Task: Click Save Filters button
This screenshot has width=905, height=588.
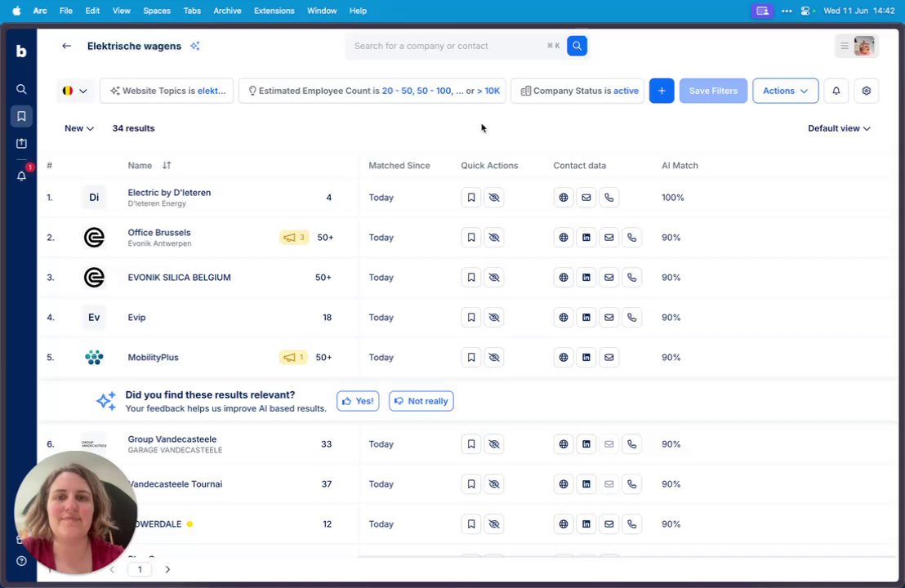Action: click(713, 91)
